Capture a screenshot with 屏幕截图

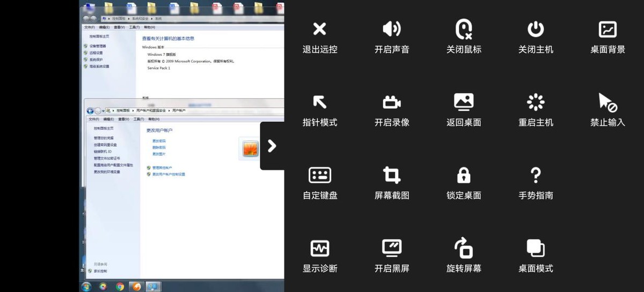(x=392, y=184)
